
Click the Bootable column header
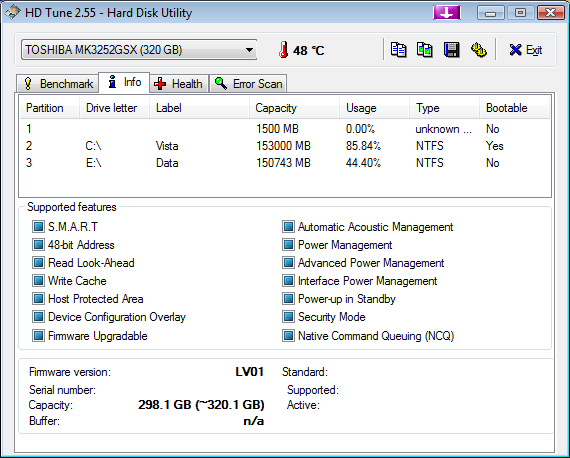point(514,108)
